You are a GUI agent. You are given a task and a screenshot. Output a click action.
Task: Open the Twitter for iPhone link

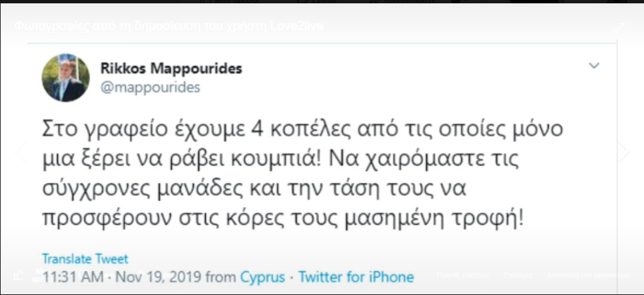click(356, 277)
